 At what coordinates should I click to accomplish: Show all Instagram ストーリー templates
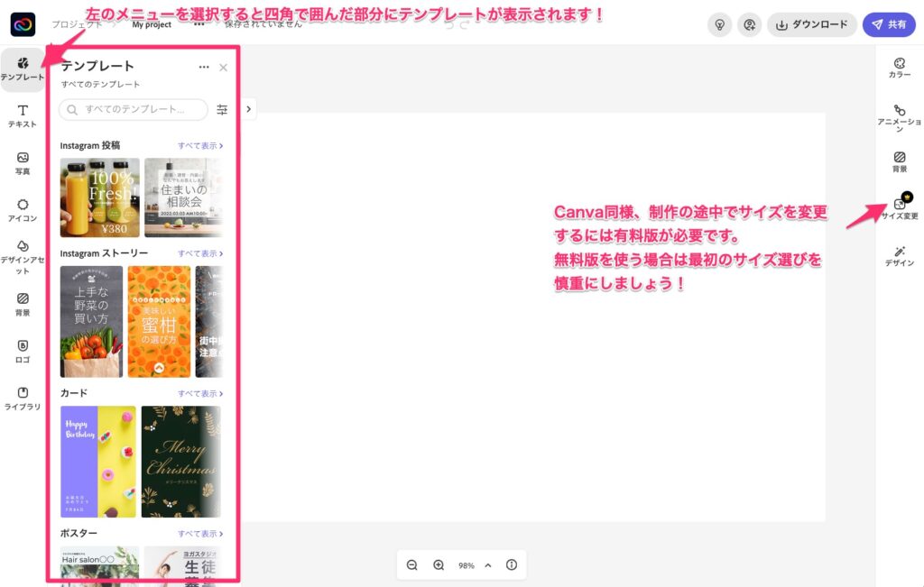[200, 253]
